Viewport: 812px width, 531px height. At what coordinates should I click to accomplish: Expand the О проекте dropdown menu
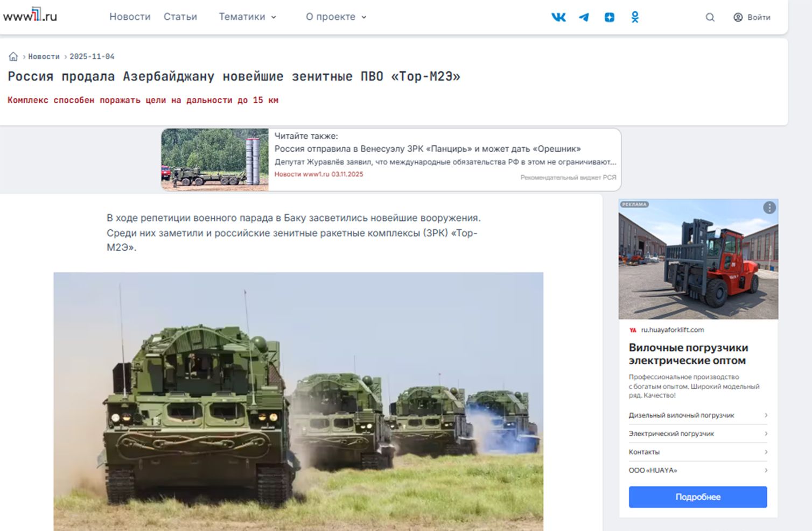click(x=336, y=17)
